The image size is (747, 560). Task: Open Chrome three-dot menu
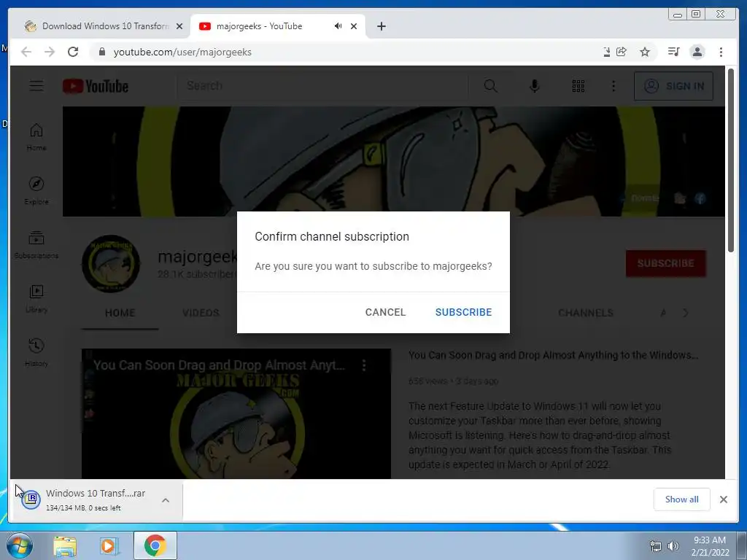pos(721,52)
